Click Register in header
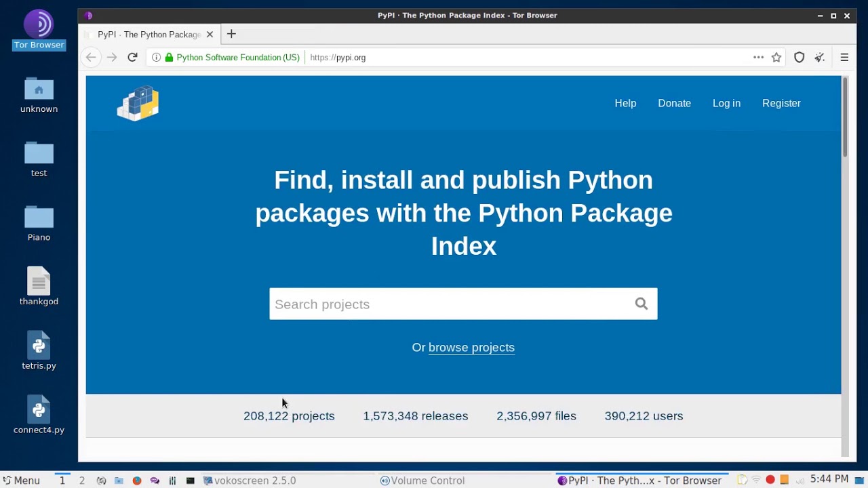 coord(781,103)
